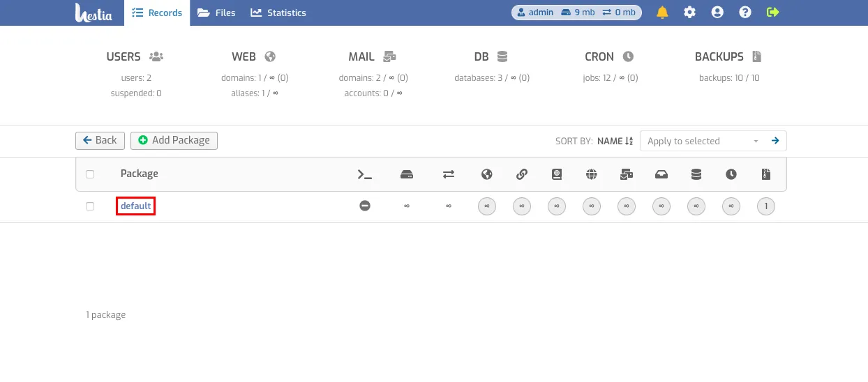Screen dimensions: 868x382
Task: Click the disk quota column icon
Action: pyautogui.click(x=407, y=174)
